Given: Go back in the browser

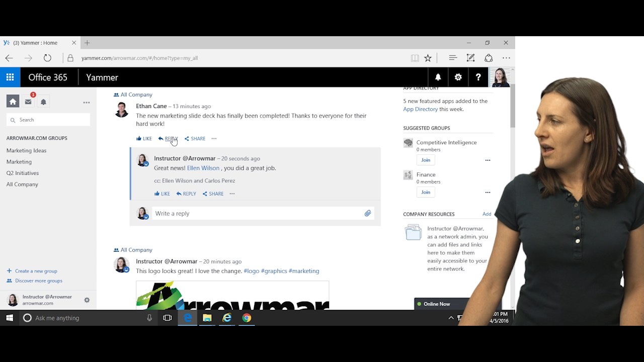Looking at the screenshot, I should (x=9, y=58).
